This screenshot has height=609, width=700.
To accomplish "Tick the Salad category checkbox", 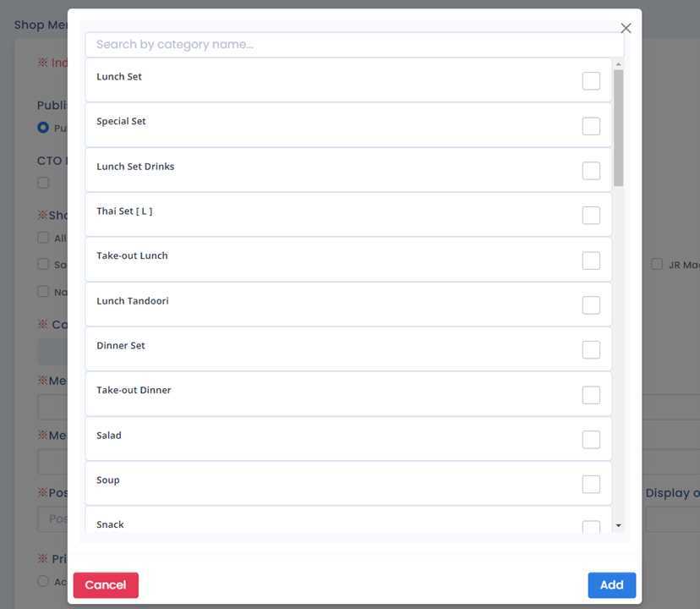I will click(591, 440).
